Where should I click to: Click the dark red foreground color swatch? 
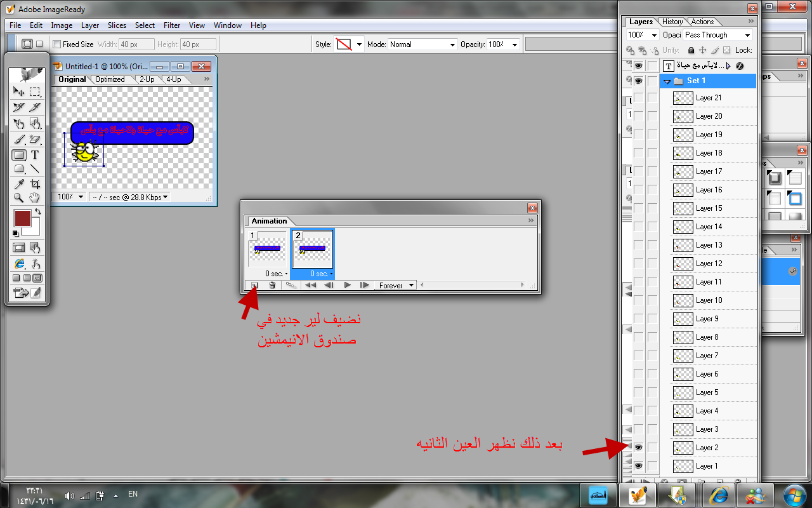click(x=22, y=219)
